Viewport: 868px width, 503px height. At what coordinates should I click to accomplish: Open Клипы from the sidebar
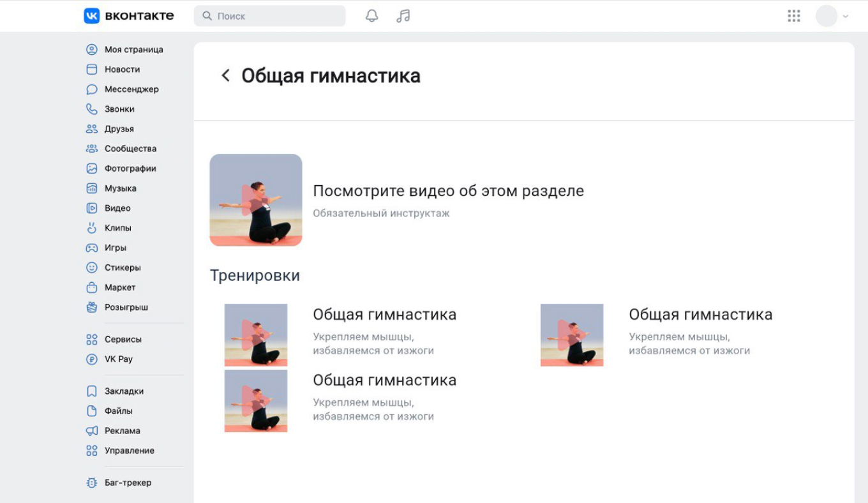click(x=91, y=227)
